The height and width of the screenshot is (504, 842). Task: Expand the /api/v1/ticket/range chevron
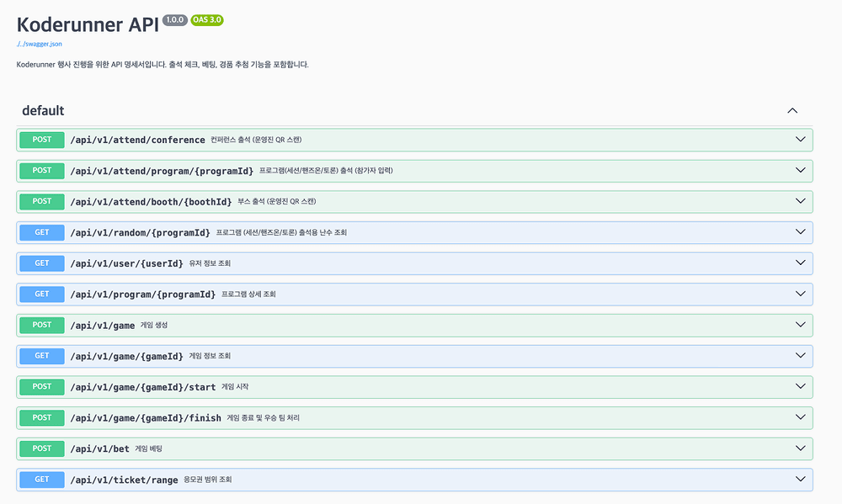(x=801, y=480)
